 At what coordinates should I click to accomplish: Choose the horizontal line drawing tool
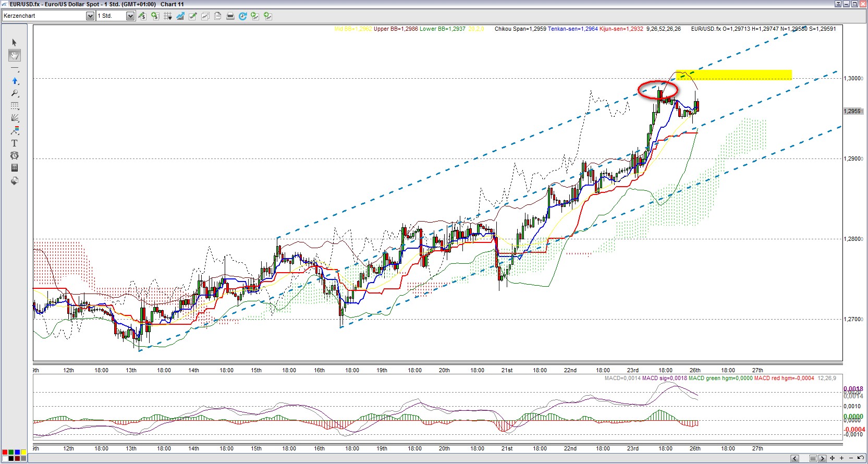pyautogui.click(x=14, y=68)
